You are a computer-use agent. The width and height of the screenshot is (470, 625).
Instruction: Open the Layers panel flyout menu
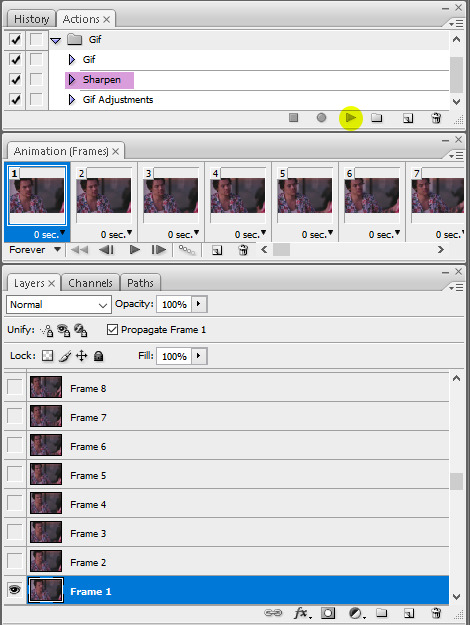pos(456,288)
